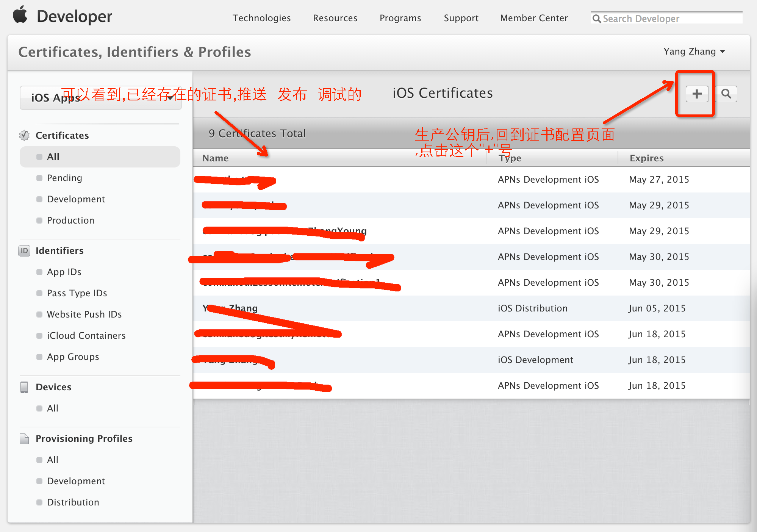The width and height of the screenshot is (757, 532).
Task: Click the Developer home link
Action: coord(74,16)
